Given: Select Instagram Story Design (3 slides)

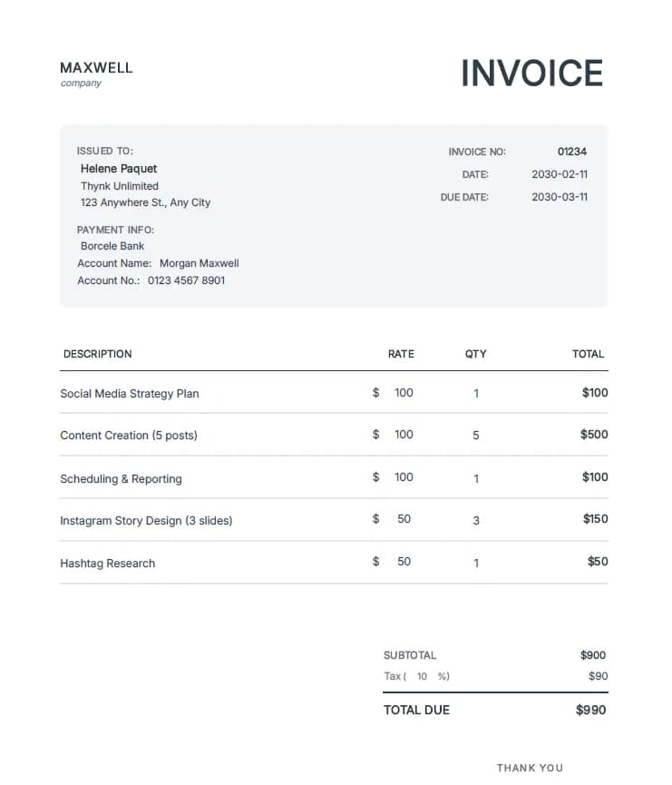Looking at the screenshot, I should [x=146, y=521].
